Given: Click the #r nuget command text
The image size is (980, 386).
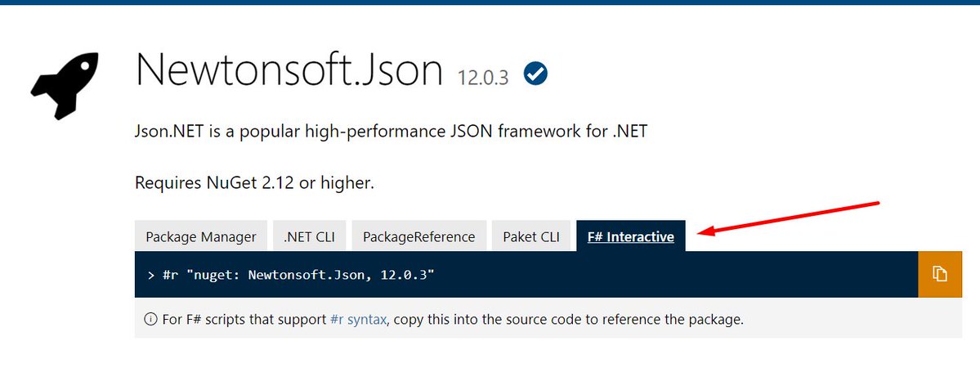Looking at the screenshot, I should click(298, 274).
